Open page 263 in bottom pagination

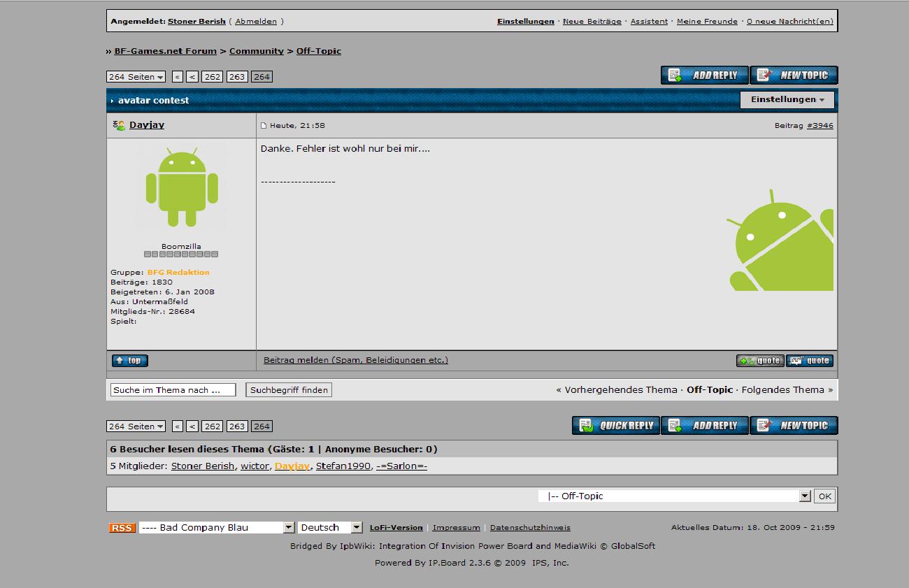pos(237,426)
